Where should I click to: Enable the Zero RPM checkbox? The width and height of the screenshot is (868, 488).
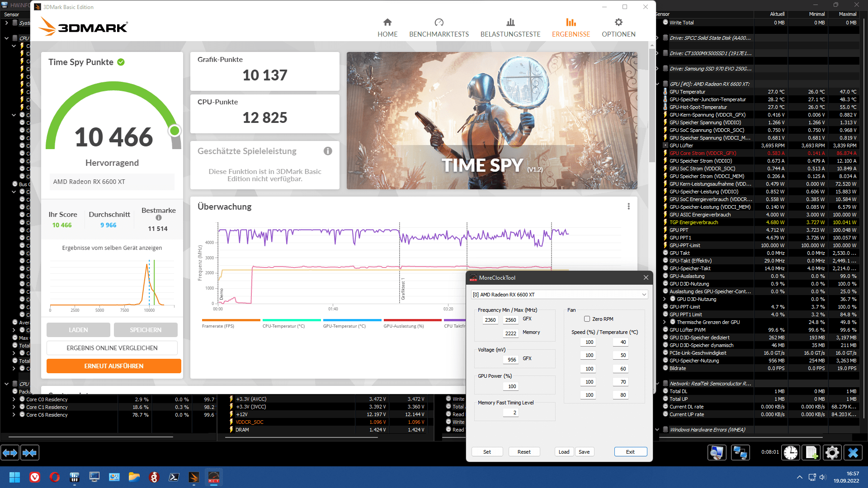point(587,319)
